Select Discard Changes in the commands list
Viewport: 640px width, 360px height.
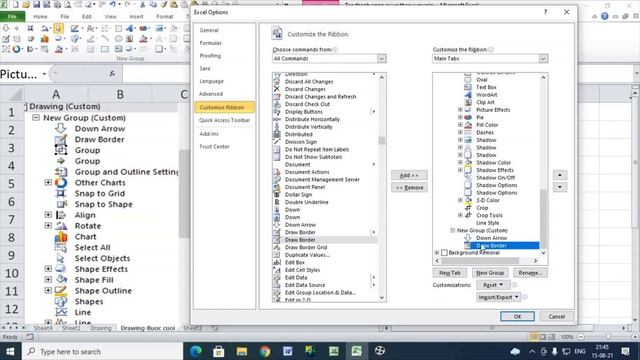tap(305, 89)
